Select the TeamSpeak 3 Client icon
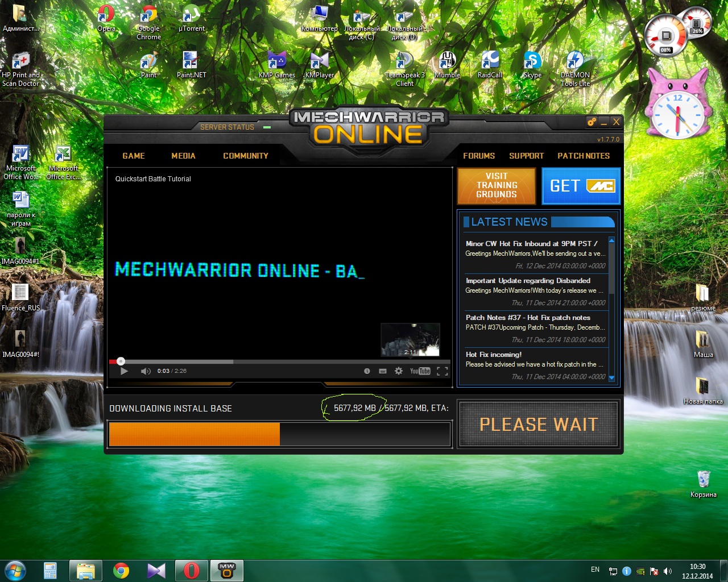 [x=405, y=68]
